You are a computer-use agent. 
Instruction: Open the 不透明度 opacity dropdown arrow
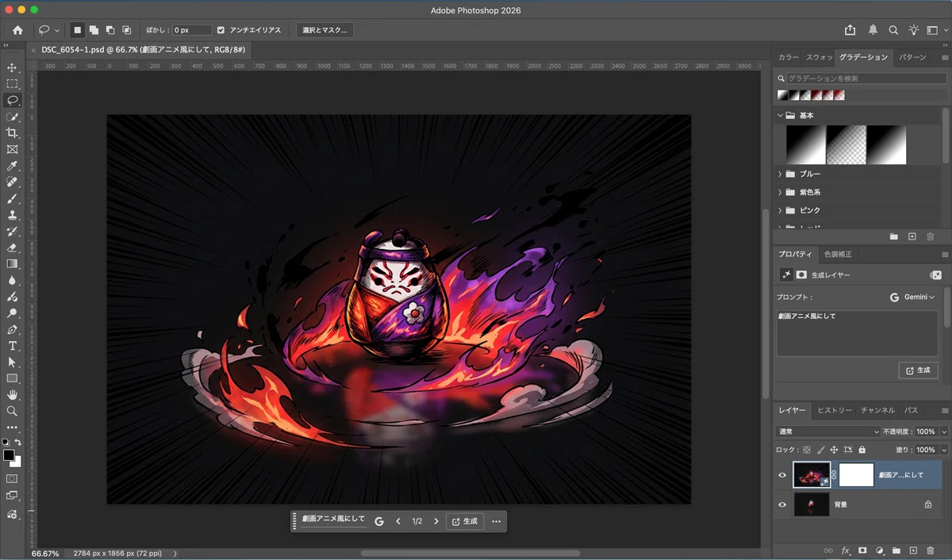tap(944, 432)
